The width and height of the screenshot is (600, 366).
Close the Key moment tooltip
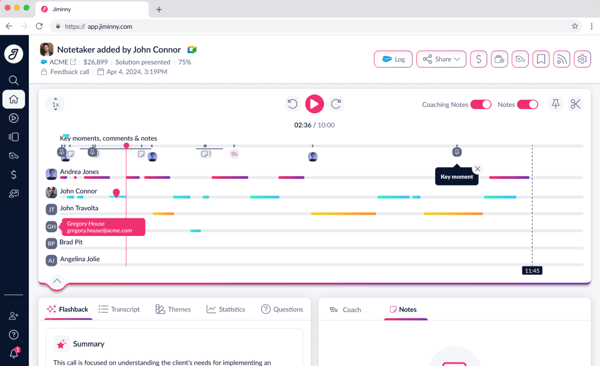point(477,168)
